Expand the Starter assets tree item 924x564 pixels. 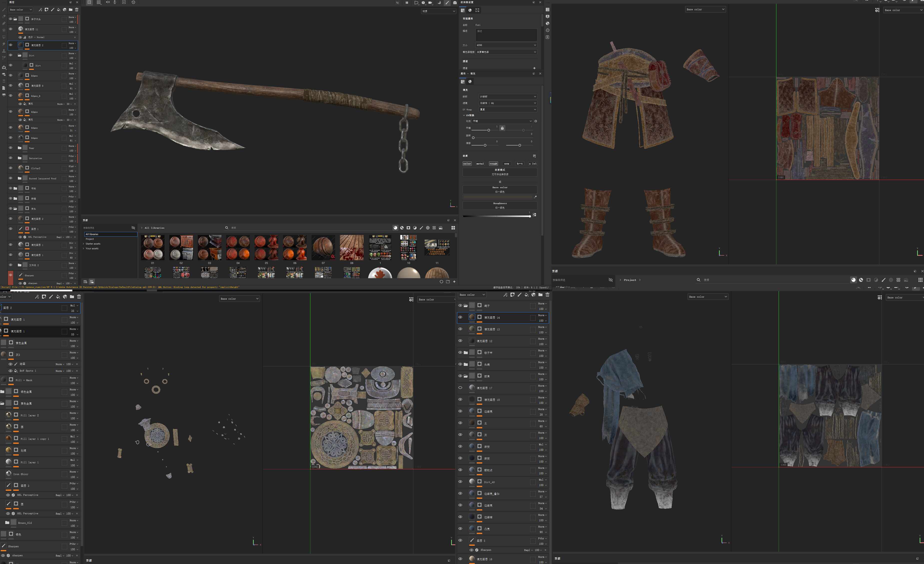83,244
